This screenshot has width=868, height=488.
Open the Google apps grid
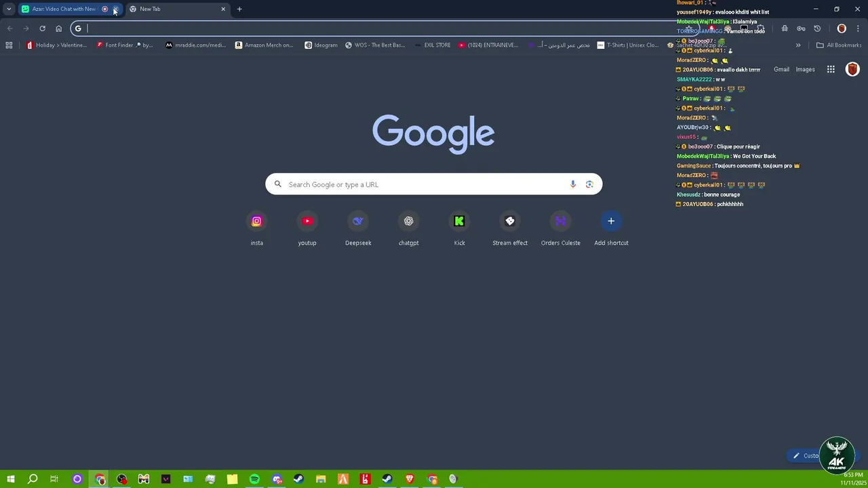(x=831, y=69)
